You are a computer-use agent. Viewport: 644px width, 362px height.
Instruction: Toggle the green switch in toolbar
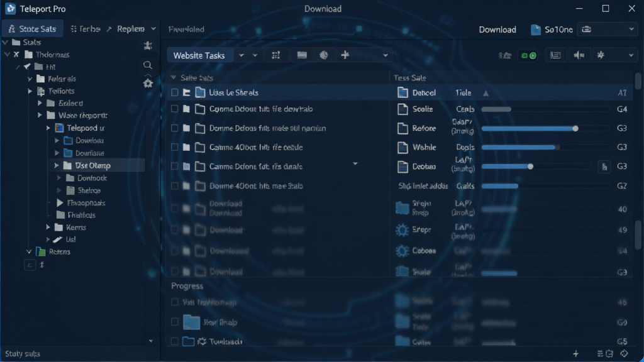point(528,55)
